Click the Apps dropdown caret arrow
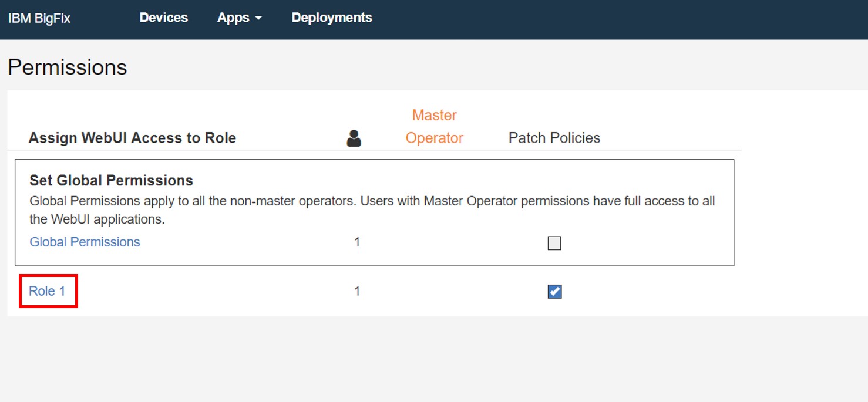Viewport: 868px width, 402px height. pyautogui.click(x=258, y=18)
